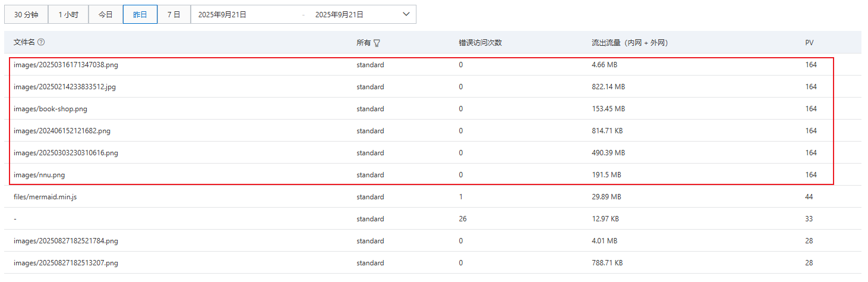Expand the date range dropdown arrow
The height and width of the screenshot is (282, 868).
(406, 14)
